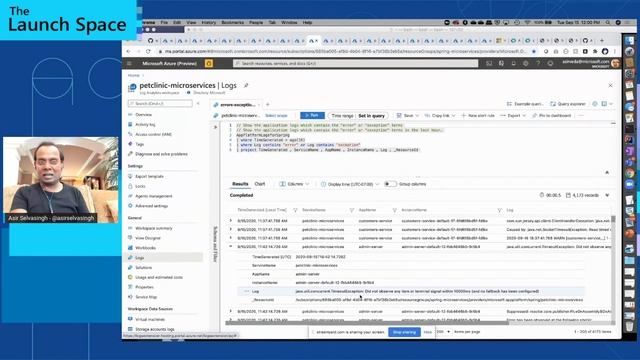Click the Overview icon in sidebar
This screenshot has width=640, height=360.
click(130, 115)
